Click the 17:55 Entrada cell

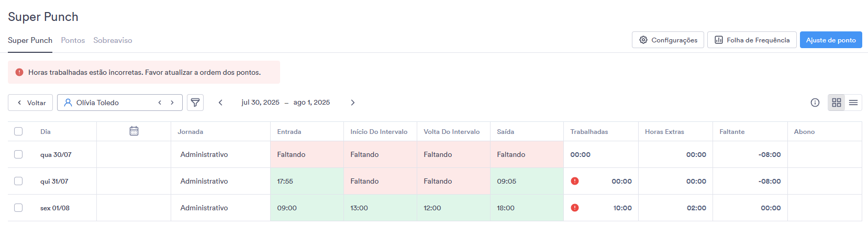click(307, 181)
